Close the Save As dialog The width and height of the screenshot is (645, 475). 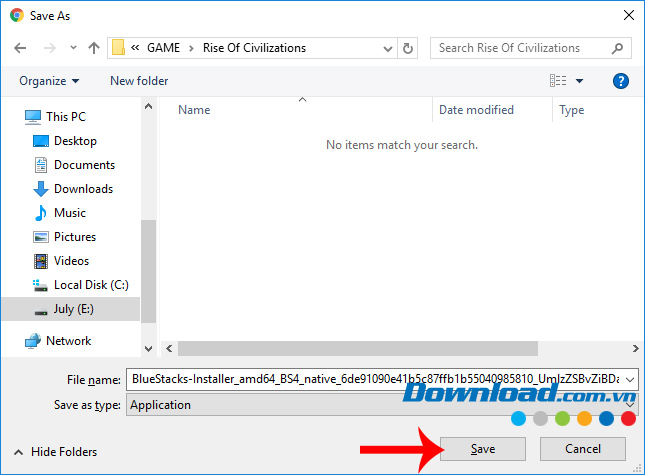point(629,16)
